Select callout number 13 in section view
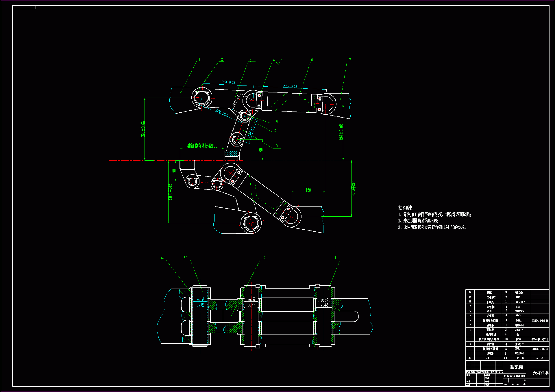Screen dimensions: 555x392 click(186, 257)
